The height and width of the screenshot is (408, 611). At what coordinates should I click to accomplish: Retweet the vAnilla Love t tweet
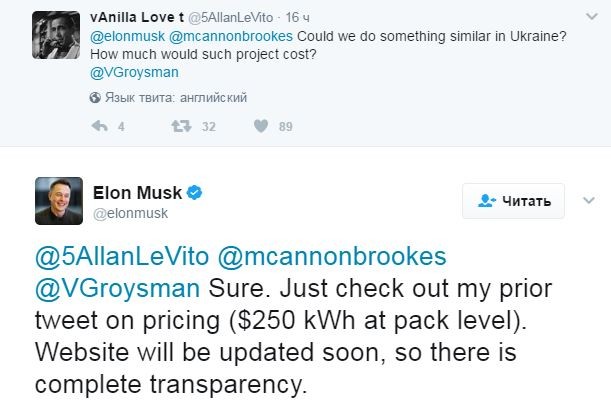tap(181, 127)
